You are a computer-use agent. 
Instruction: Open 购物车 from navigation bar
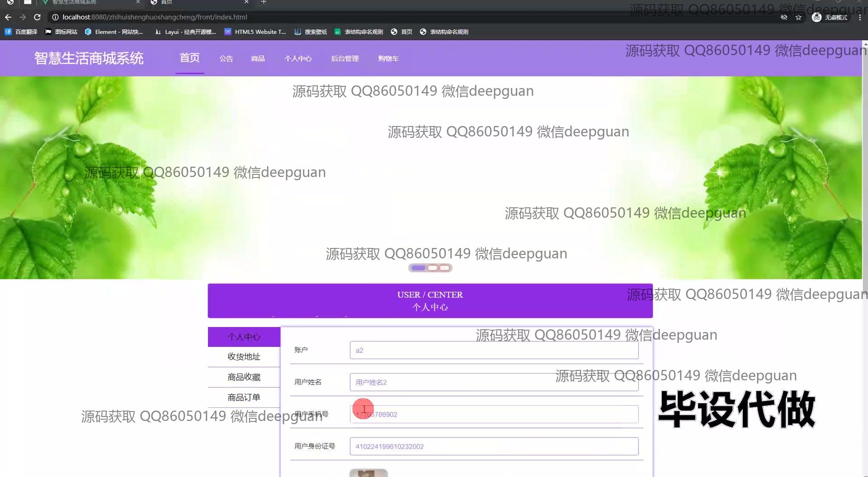[x=388, y=59]
